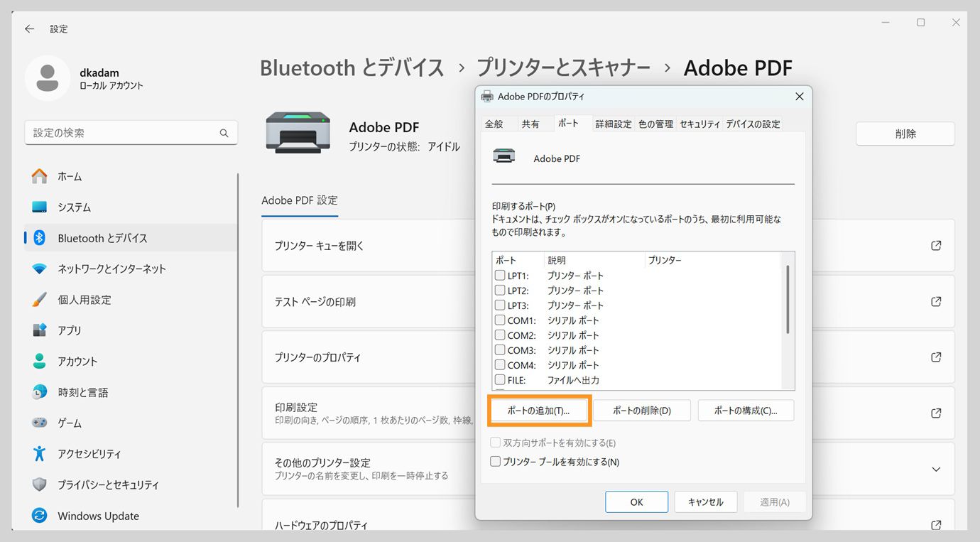Select the システム sidebar icon
The image size is (980, 542).
(39, 207)
